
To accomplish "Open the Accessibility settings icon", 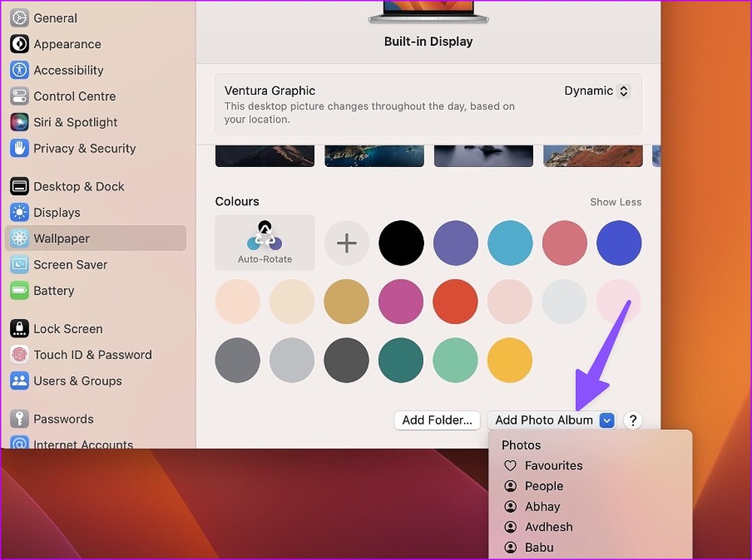I will pos(20,70).
